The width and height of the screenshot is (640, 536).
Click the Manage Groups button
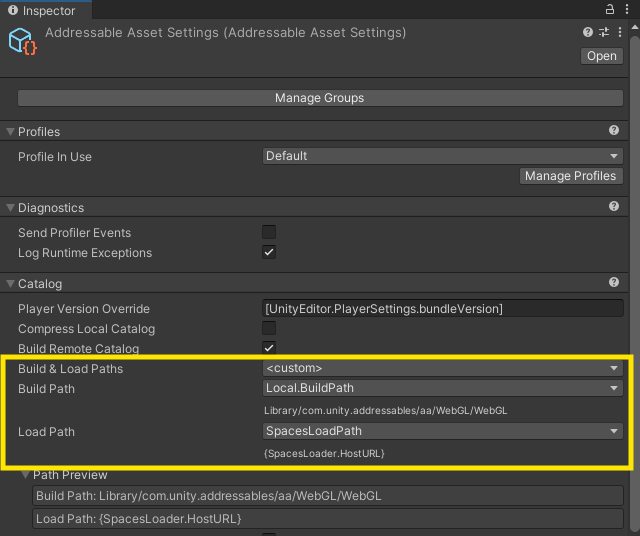pos(319,98)
